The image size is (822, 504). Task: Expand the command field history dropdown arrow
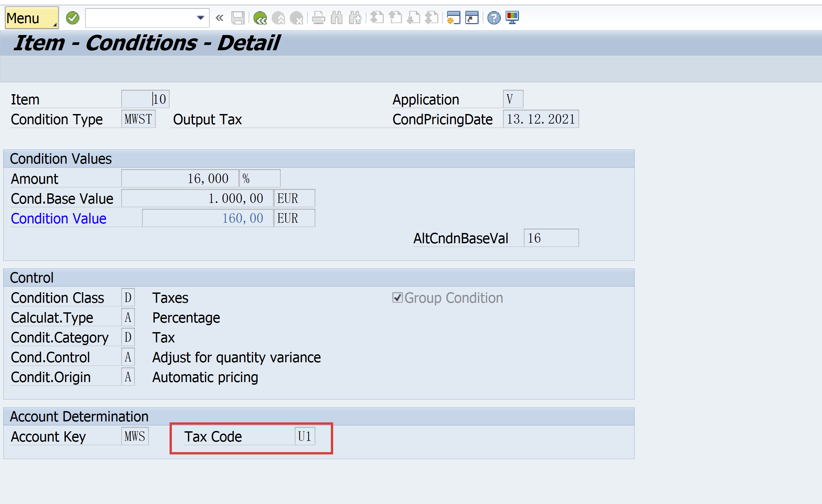[x=201, y=18]
